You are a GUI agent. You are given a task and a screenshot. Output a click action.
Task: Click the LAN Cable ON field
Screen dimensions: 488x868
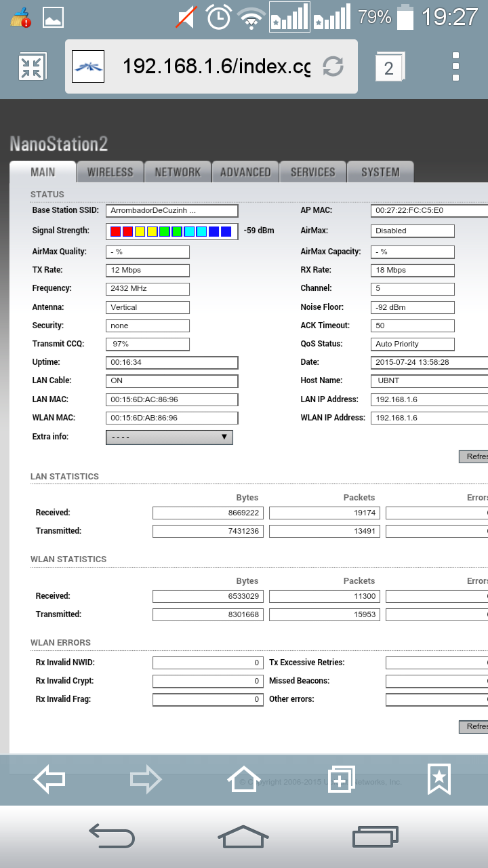(172, 380)
